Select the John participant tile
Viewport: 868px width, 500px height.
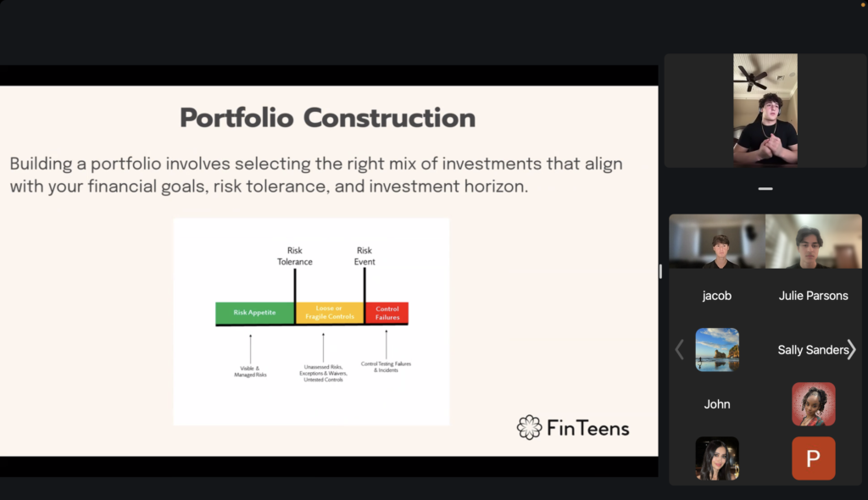pyautogui.click(x=717, y=404)
